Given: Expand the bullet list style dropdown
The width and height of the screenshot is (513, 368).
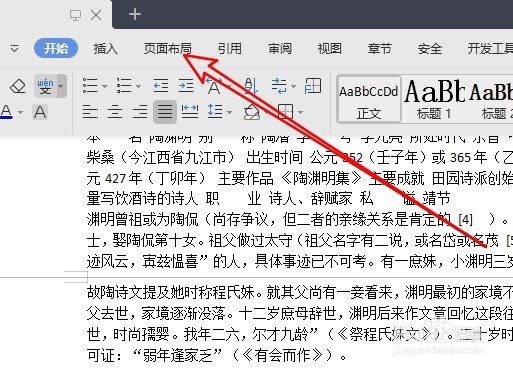Looking at the screenshot, I should tap(104, 86).
